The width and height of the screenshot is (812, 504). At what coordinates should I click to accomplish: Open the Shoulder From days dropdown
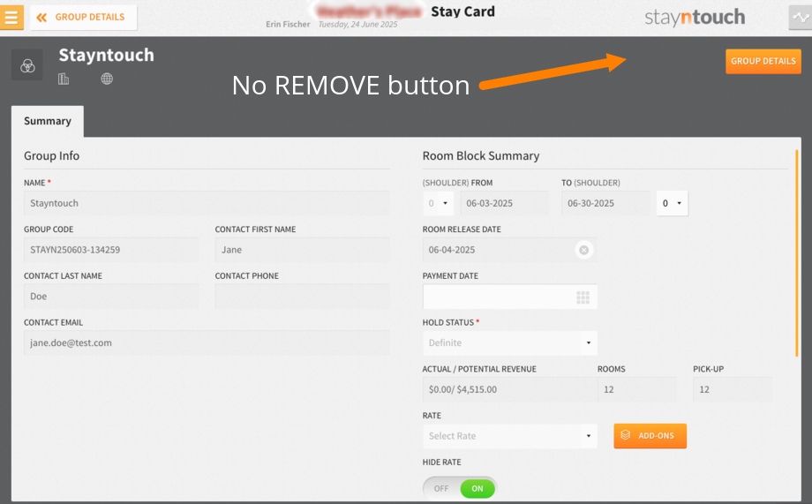[x=438, y=203]
